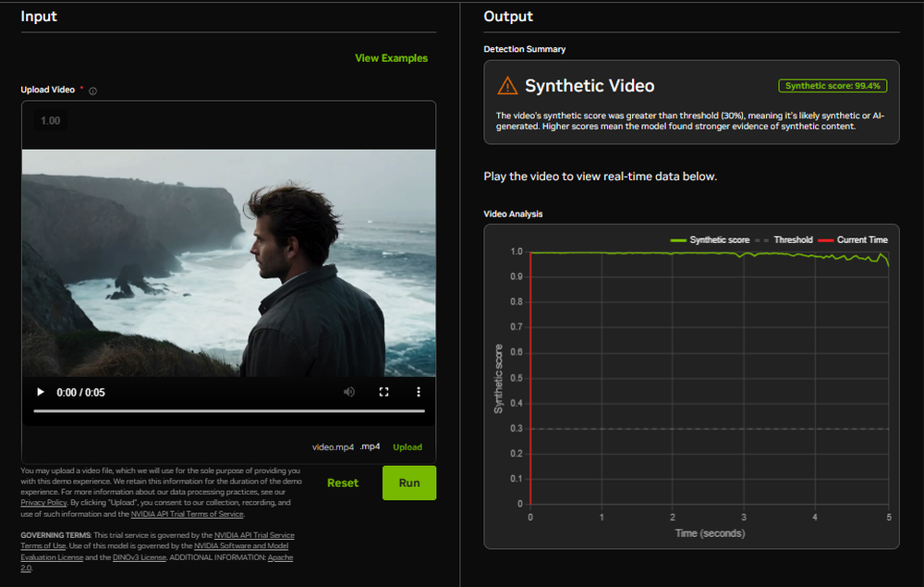Click the video preview thumbnail
924x587 pixels.
[228, 263]
